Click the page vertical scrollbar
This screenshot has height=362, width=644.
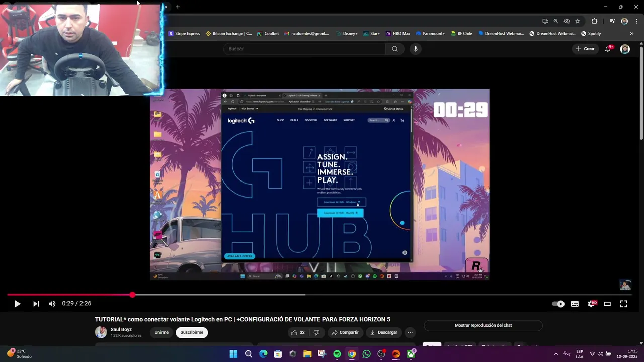[x=641, y=93]
